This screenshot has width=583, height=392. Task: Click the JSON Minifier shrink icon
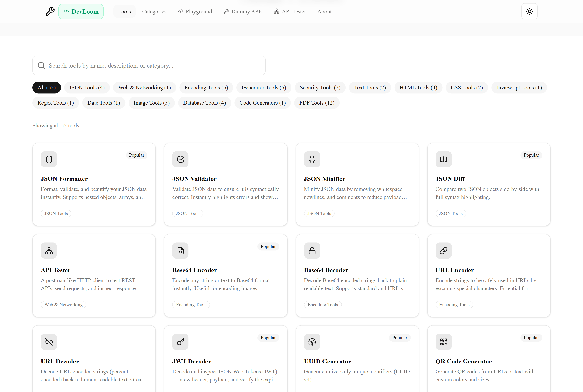[312, 159]
